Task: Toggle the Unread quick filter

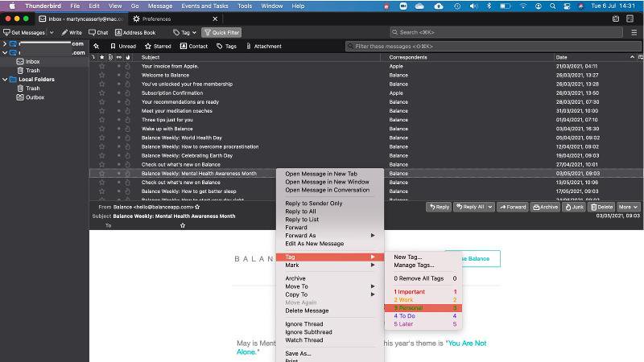Action: click(123, 47)
